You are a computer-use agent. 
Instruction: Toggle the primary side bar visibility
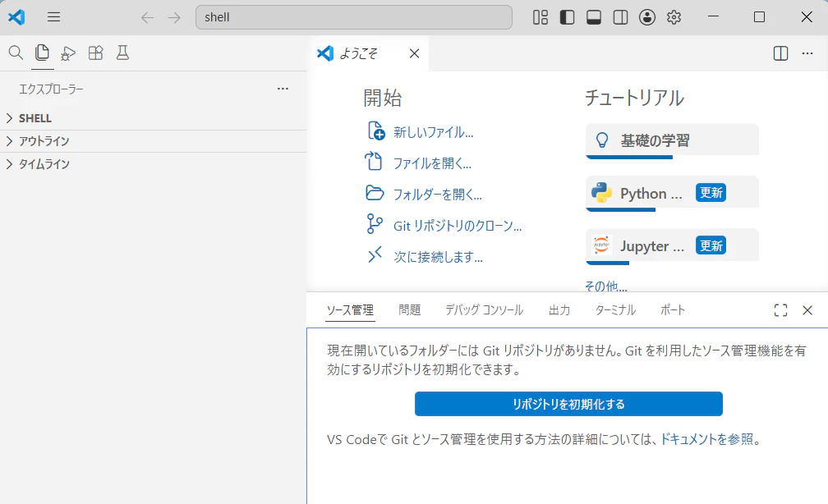point(567,17)
